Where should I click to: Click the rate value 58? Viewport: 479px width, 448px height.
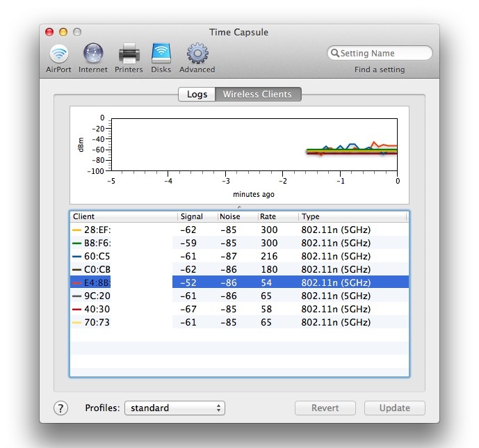coord(266,309)
